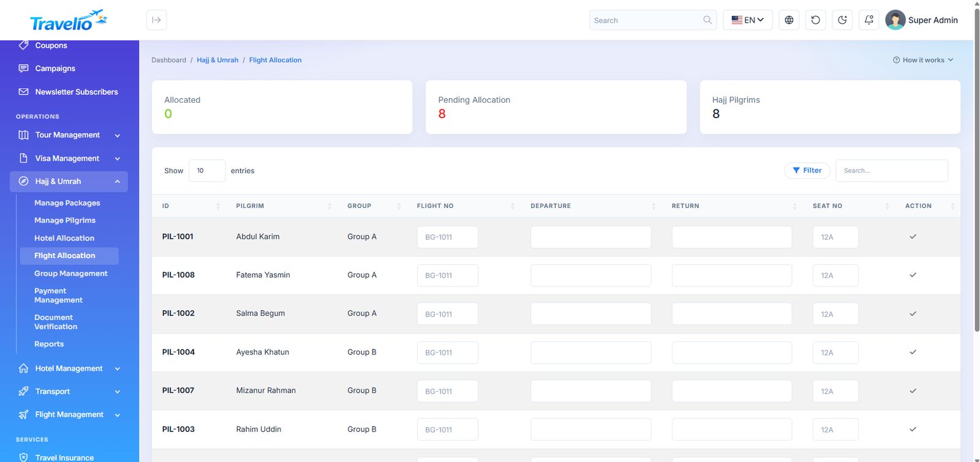The width and height of the screenshot is (980, 462).
Task: Click the table Search input box
Action: tap(892, 171)
